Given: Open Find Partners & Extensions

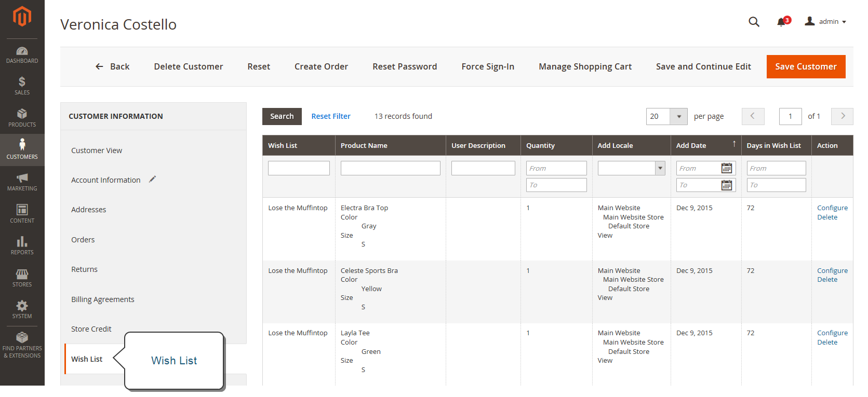Looking at the screenshot, I should point(22,346).
